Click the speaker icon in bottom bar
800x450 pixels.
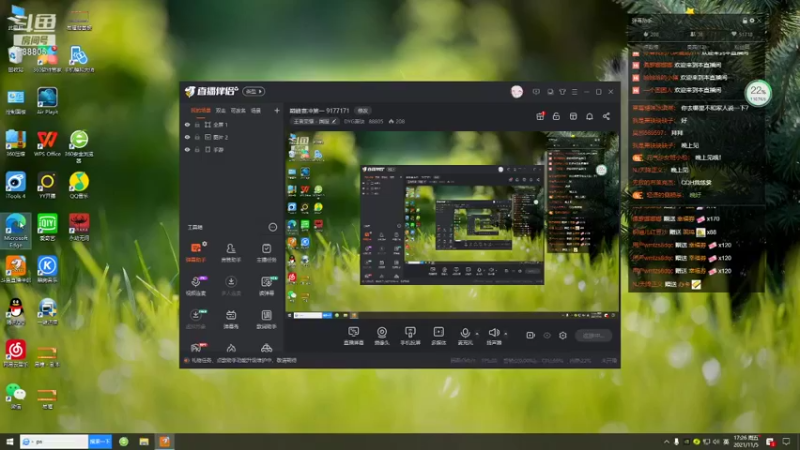click(493, 335)
